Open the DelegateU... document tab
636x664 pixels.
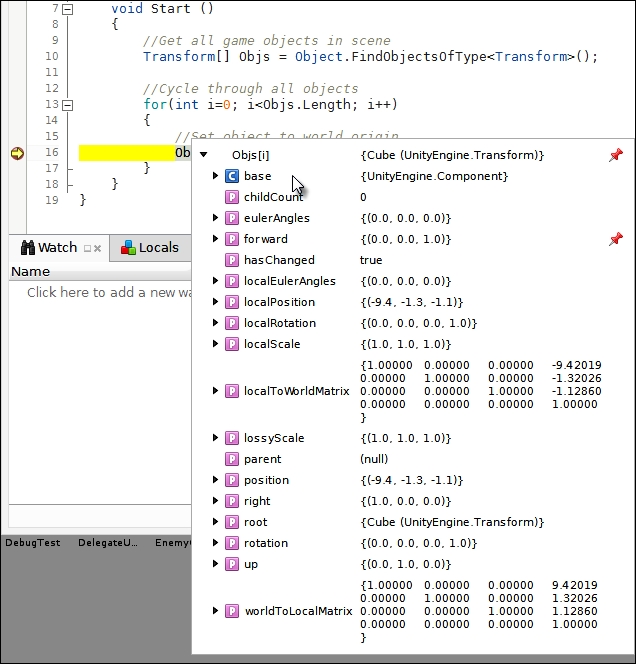pos(108,542)
